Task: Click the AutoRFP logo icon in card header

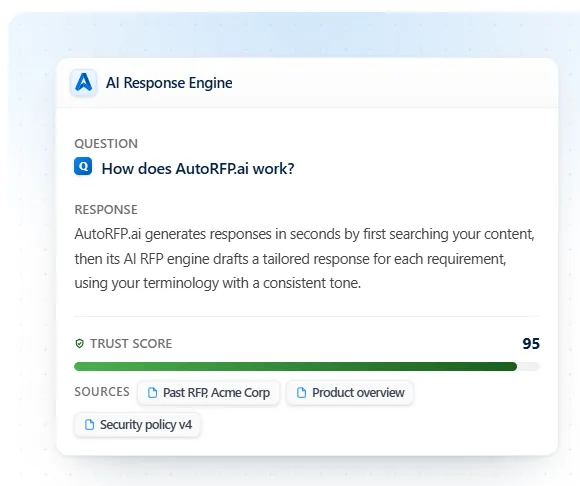Action: click(84, 82)
